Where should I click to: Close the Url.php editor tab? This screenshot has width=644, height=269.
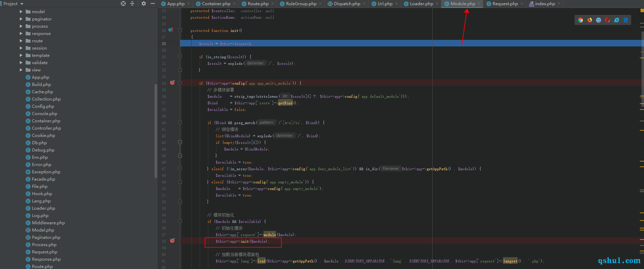(x=396, y=4)
